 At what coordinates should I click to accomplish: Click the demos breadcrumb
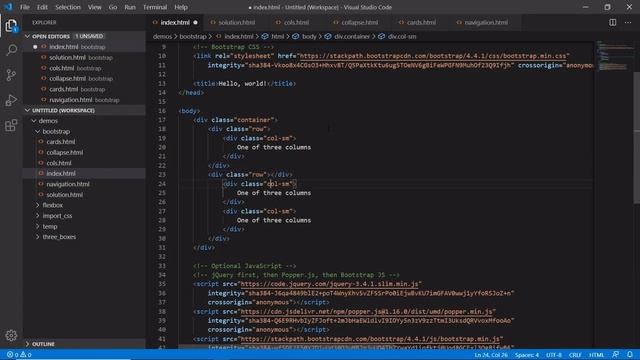click(162, 36)
